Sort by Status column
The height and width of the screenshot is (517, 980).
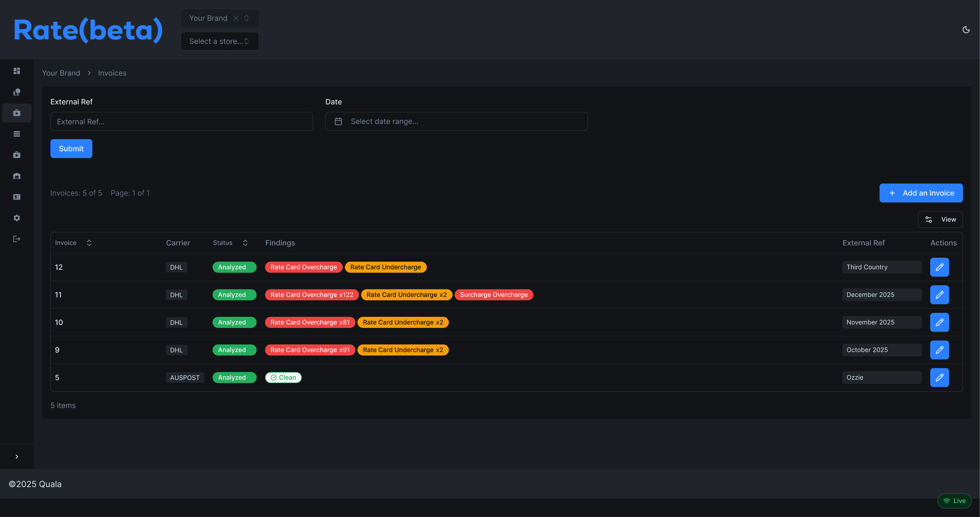pos(230,243)
